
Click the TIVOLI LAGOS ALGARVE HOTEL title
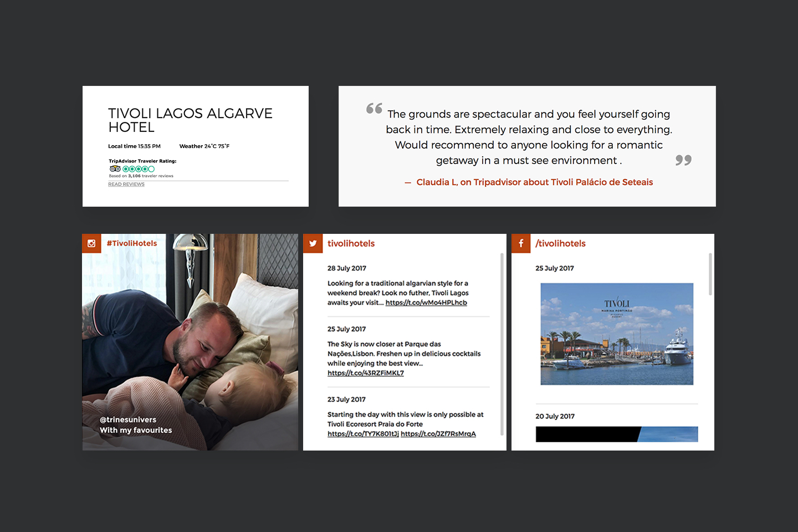190,120
